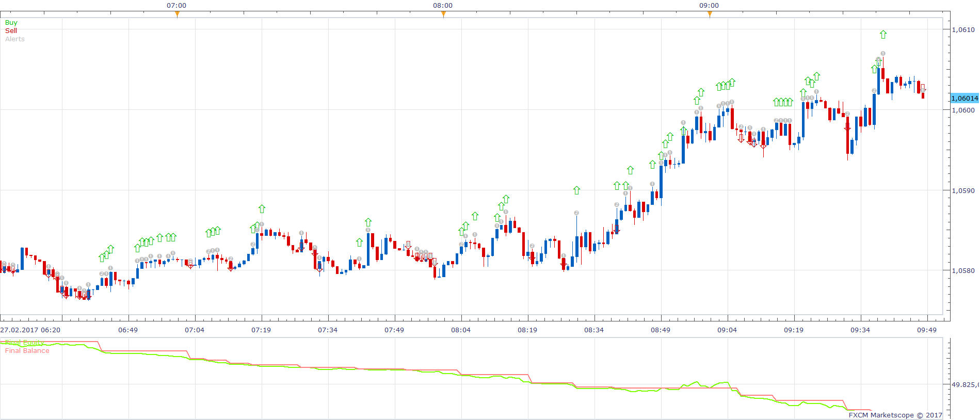This screenshot has height=420, width=980.
Task: Click the 49.825 equity axis label
Action: tap(965, 384)
